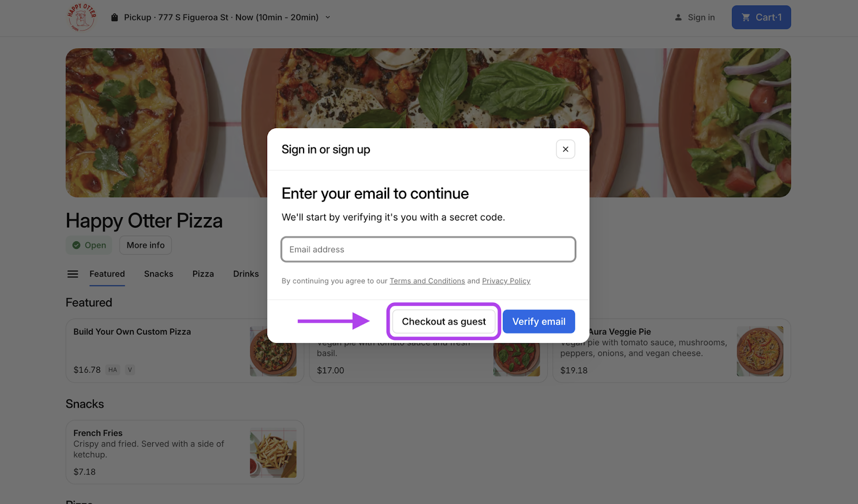Click the Email address field
The width and height of the screenshot is (858, 504).
point(428,250)
